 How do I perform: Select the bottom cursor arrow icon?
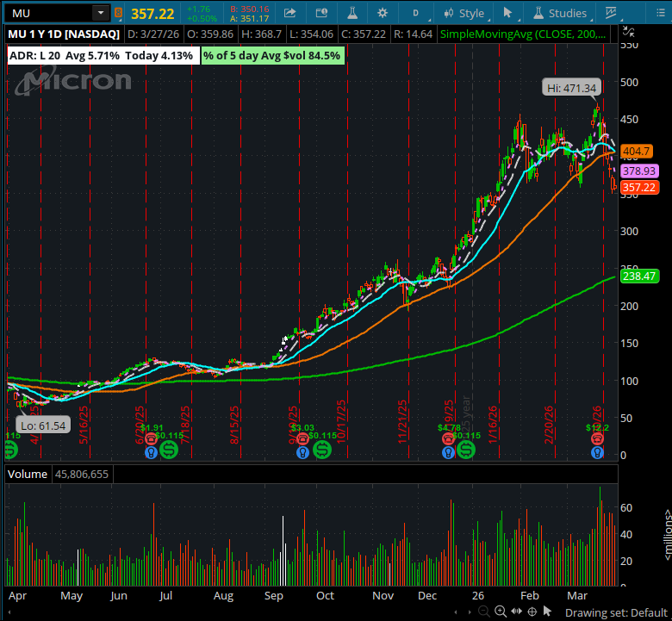(547, 611)
